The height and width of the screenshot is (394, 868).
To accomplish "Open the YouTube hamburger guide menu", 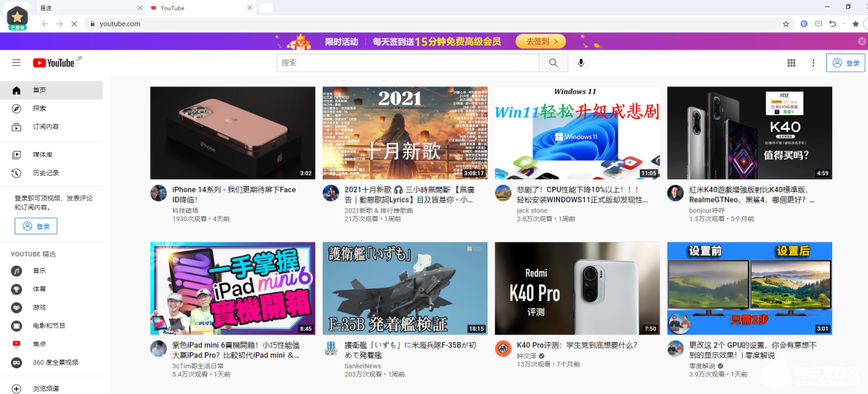I will click(17, 63).
